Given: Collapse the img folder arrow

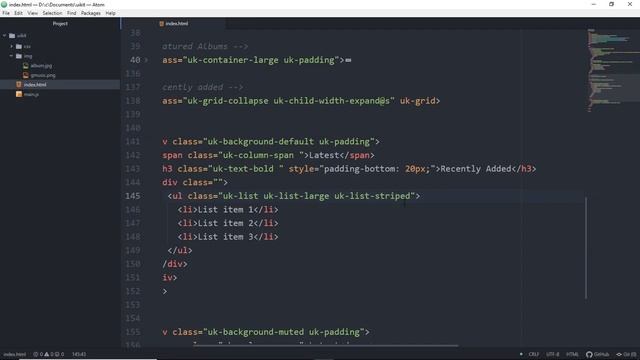Looking at the screenshot, I should (x=11, y=56).
